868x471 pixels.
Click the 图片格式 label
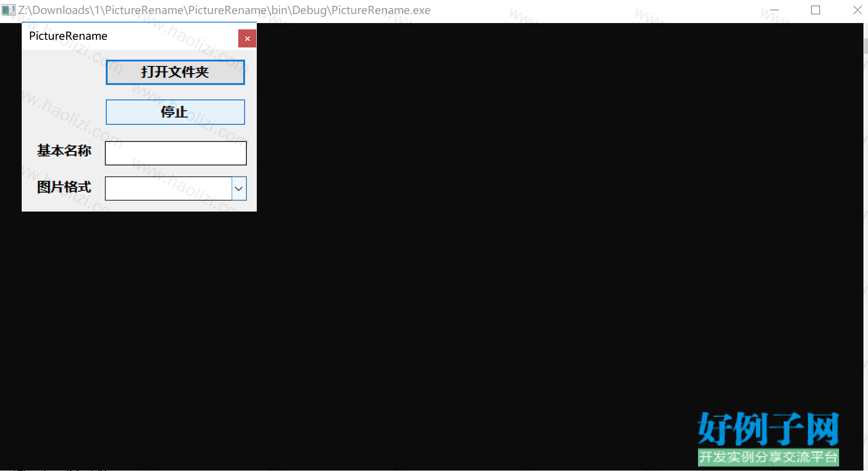coord(64,187)
